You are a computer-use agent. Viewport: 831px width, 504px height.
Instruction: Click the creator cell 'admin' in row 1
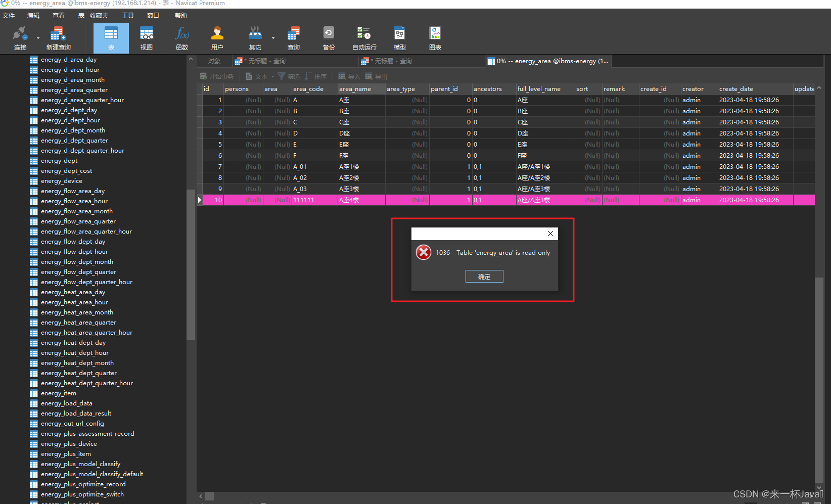pyautogui.click(x=699, y=100)
